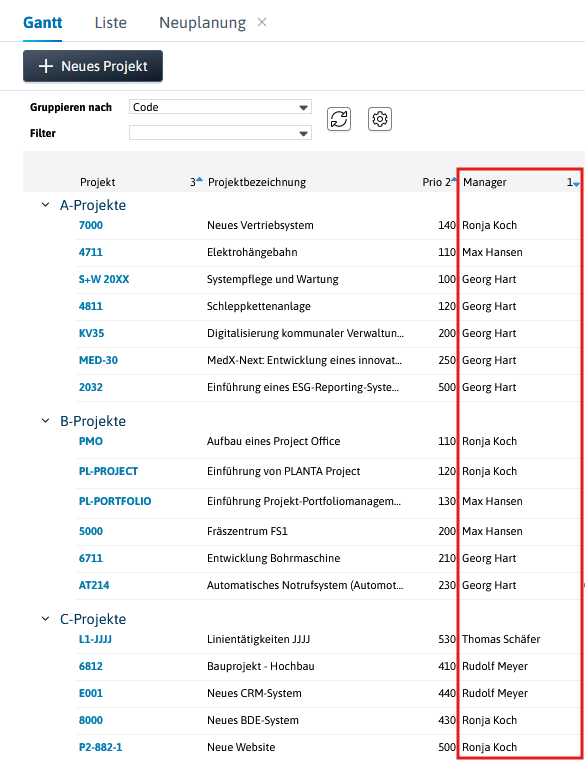This screenshot has height=762, width=585.
Task: Click the Prio column sort arrow
Action: [454, 180]
